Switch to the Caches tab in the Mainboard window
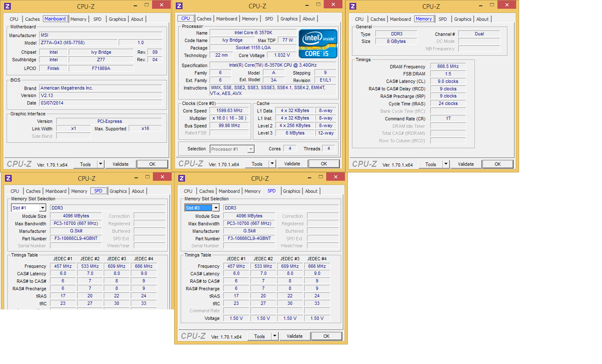The image size is (602, 364). pos(32,19)
